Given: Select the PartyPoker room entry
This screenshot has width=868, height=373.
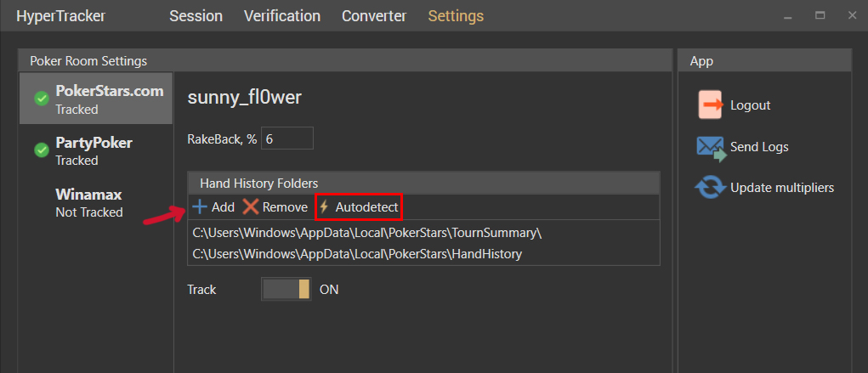Looking at the screenshot, I should point(96,151).
